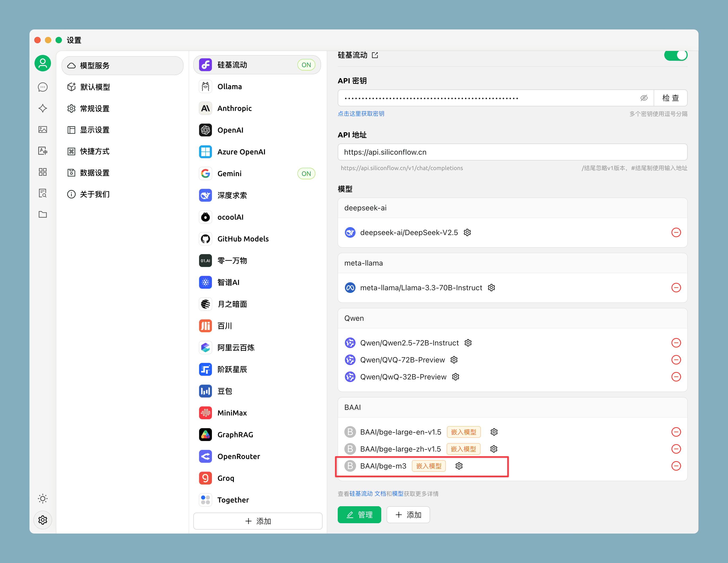Open the files folder sidebar icon
Viewport: 728px width, 563px height.
coord(43,214)
